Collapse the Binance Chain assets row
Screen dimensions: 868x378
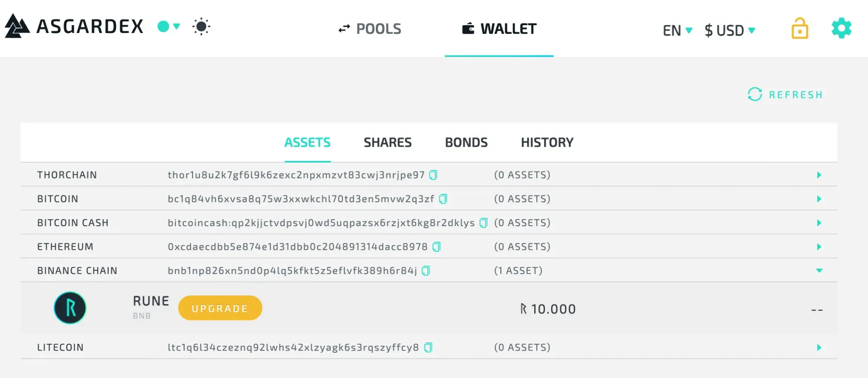[x=819, y=270]
